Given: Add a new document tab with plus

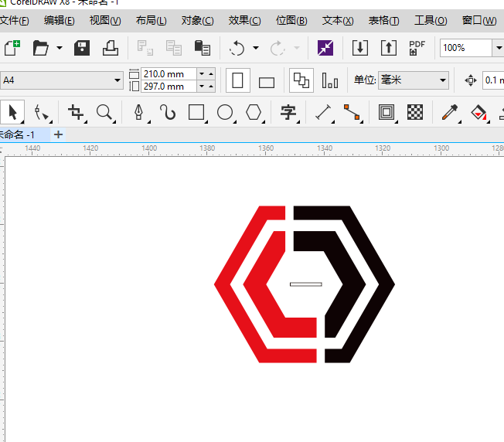Looking at the screenshot, I should 58,134.
